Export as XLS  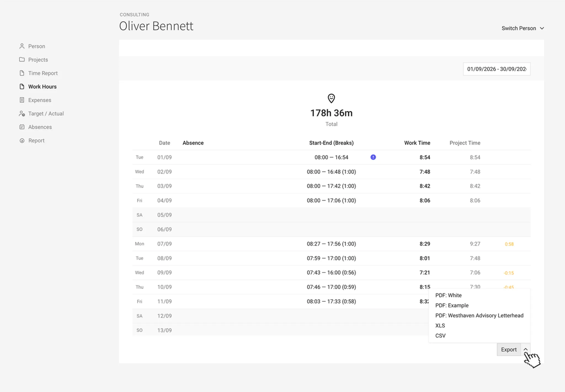coord(440,326)
